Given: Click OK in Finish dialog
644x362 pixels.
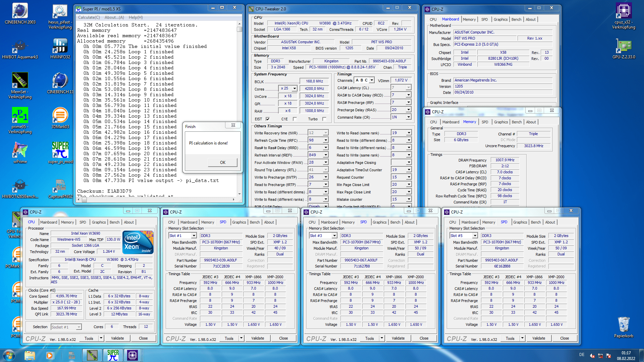Looking at the screenshot, I should pos(223,163).
